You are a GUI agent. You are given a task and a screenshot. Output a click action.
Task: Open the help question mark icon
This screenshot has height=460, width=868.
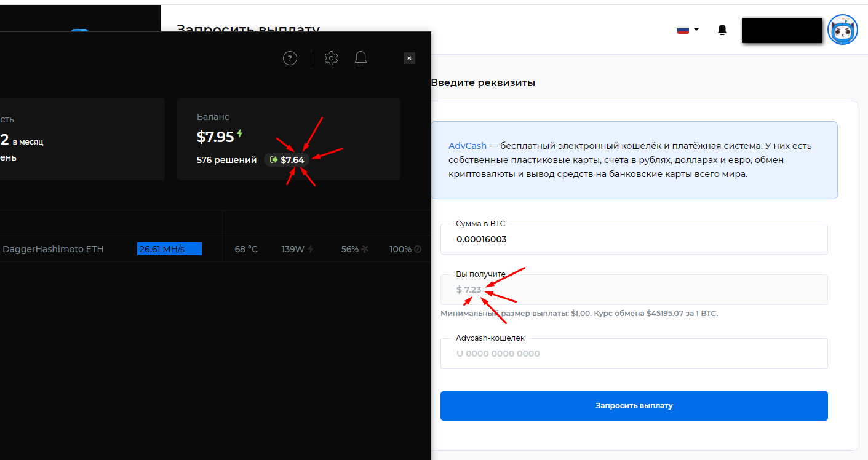[290, 58]
